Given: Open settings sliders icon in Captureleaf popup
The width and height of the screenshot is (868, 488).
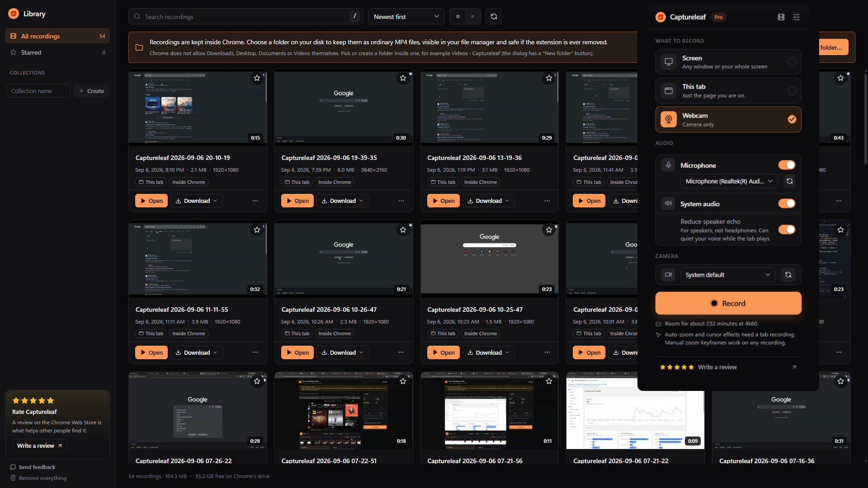Looking at the screenshot, I should pos(797,17).
